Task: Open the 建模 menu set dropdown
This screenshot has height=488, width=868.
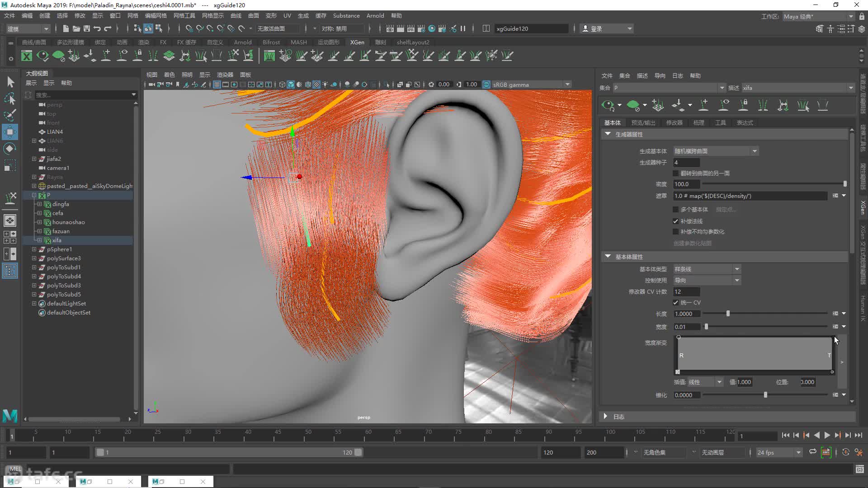Action: (x=28, y=28)
